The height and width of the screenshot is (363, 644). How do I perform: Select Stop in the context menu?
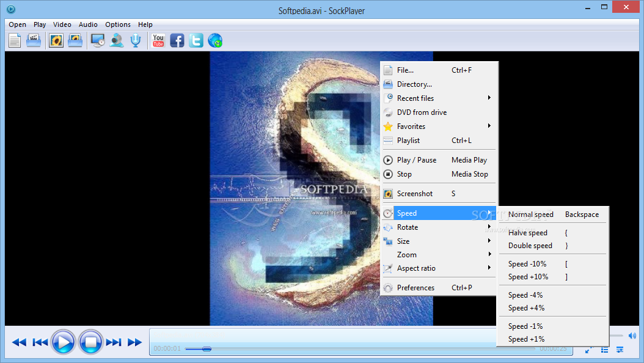439,174
